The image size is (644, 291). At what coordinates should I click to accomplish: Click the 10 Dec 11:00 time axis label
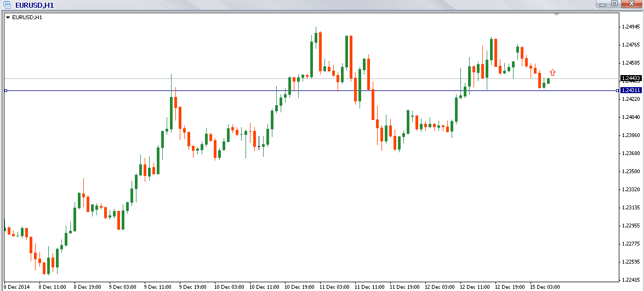point(264,287)
